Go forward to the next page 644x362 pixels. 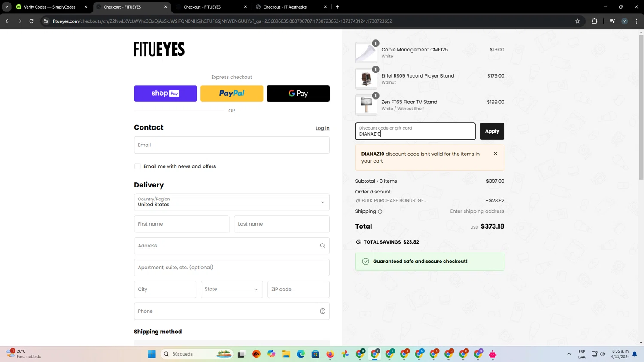coord(19,21)
